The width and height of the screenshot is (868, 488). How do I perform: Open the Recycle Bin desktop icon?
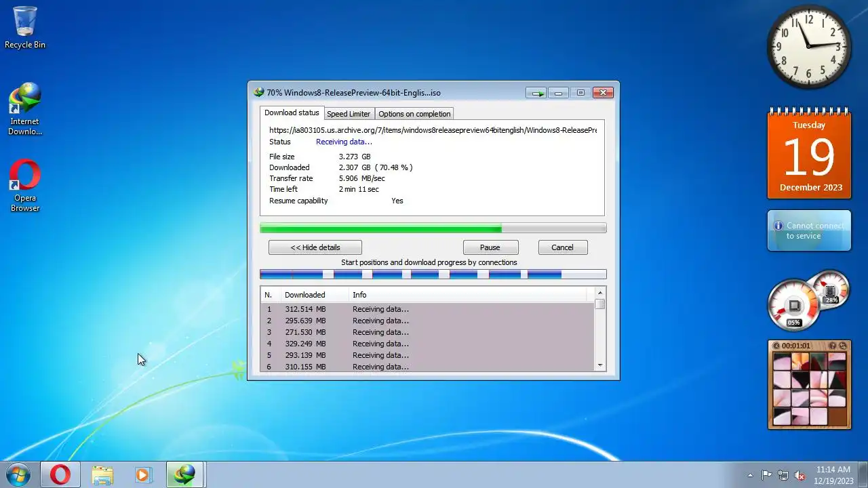25,28
